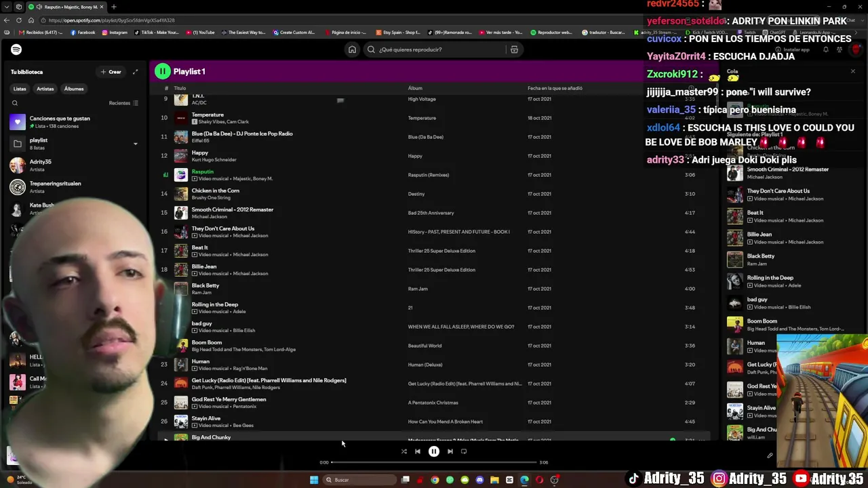Viewport: 868px width, 488px height.
Task: Toggle shuffle in the player bar
Action: click(x=403, y=451)
